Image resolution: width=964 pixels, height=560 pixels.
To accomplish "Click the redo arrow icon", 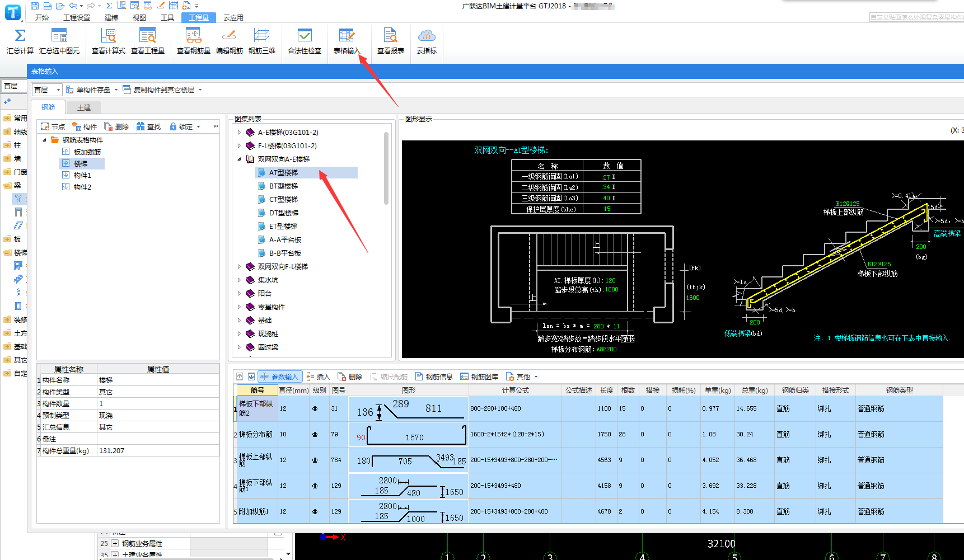I will 91,6.
